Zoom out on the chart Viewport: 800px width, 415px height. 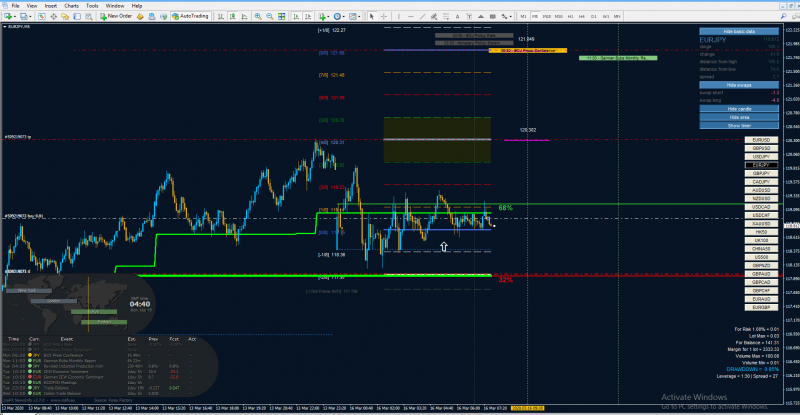pos(270,16)
